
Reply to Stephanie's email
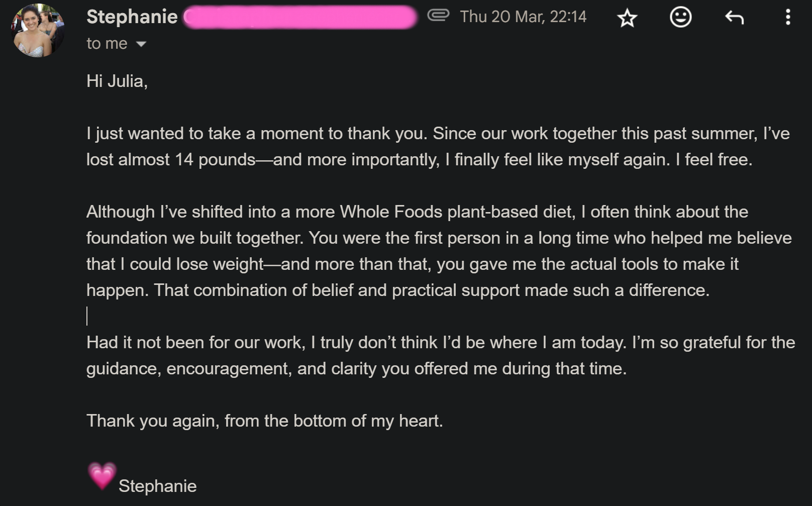pos(734,18)
